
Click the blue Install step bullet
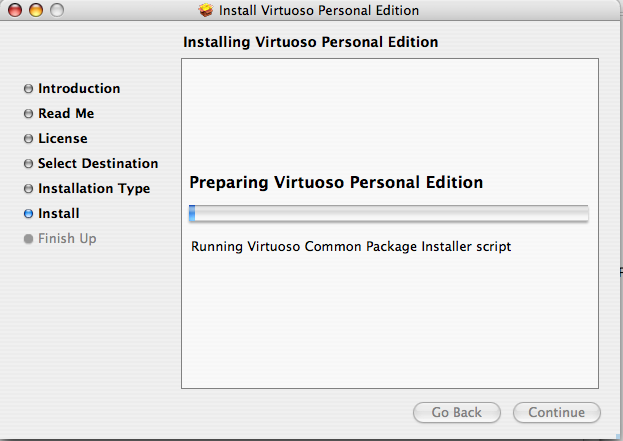[28, 214]
